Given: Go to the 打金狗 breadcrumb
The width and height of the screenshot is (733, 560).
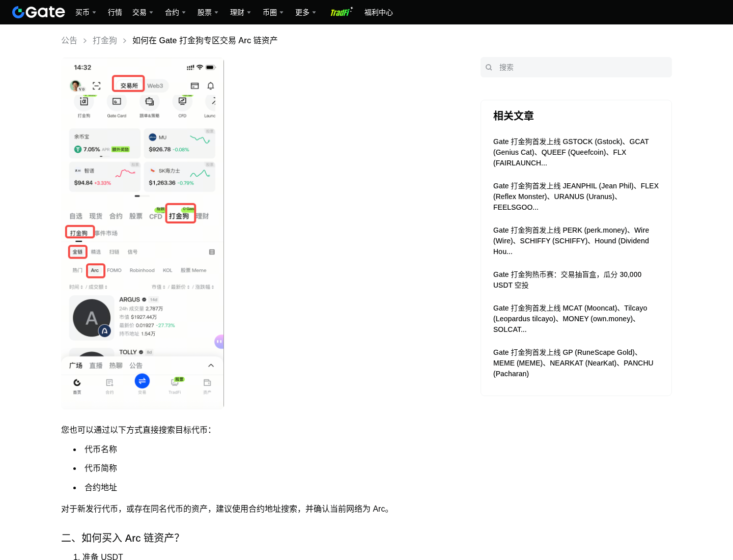Looking at the screenshot, I should click(x=105, y=40).
